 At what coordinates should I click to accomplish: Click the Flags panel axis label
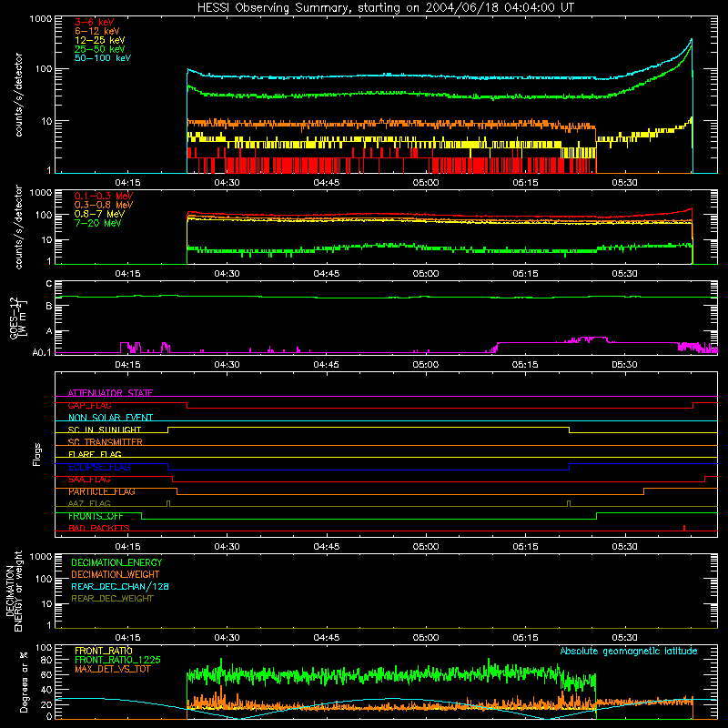[37, 454]
